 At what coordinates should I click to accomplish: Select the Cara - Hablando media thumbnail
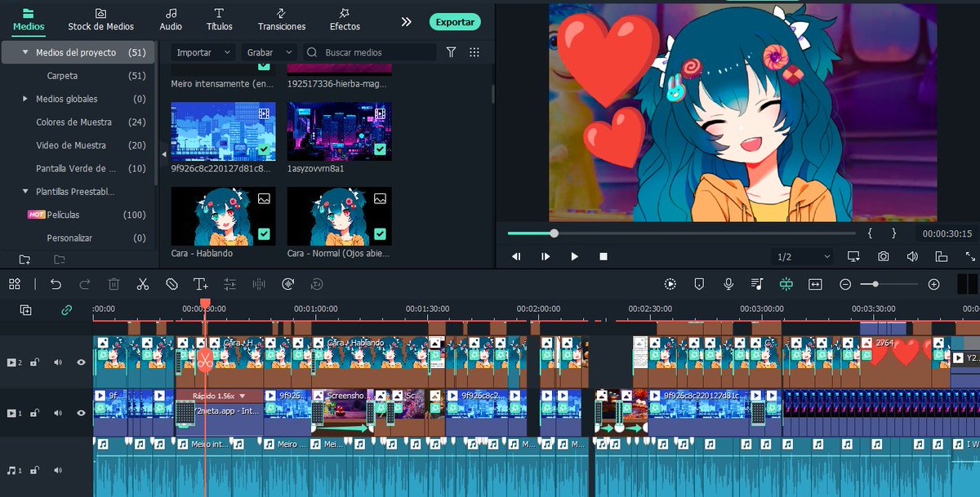[223, 216]
